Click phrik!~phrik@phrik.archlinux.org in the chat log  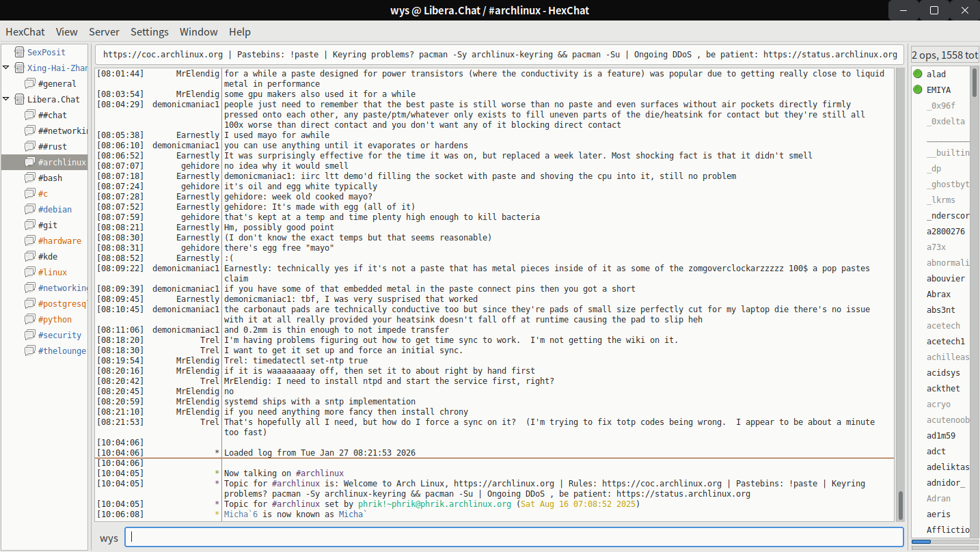coord(435,504)
